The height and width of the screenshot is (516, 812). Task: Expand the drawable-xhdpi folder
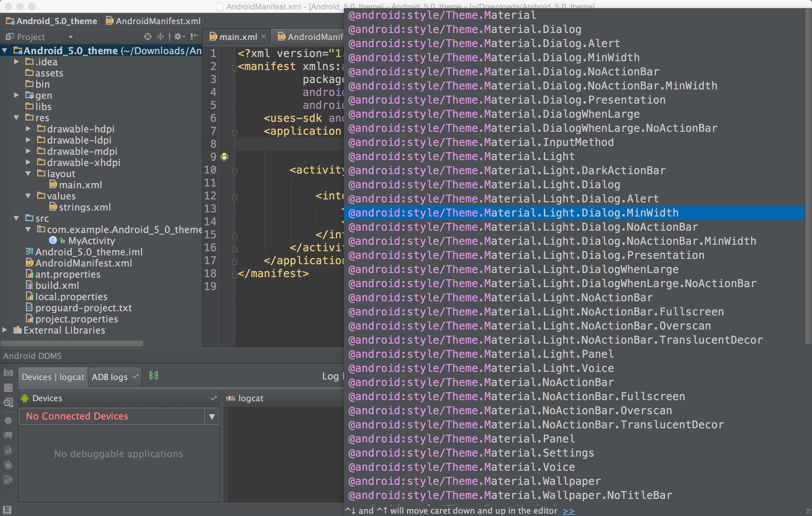[28, 162]
